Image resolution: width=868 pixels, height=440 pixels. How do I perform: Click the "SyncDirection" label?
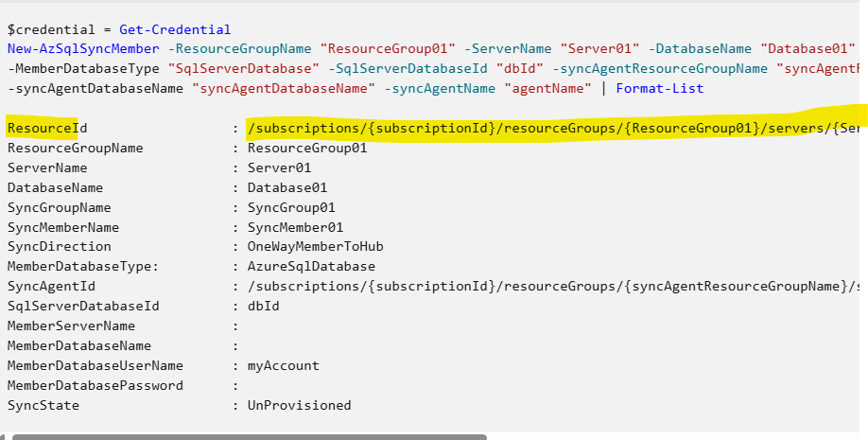pos(60,247)
